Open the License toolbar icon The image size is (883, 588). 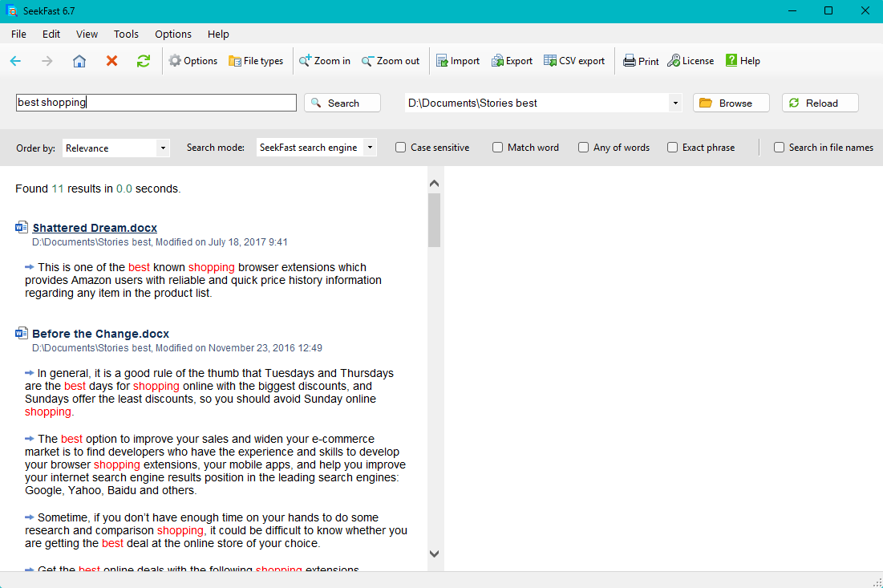pyautogui.click(x=690, y=60)
